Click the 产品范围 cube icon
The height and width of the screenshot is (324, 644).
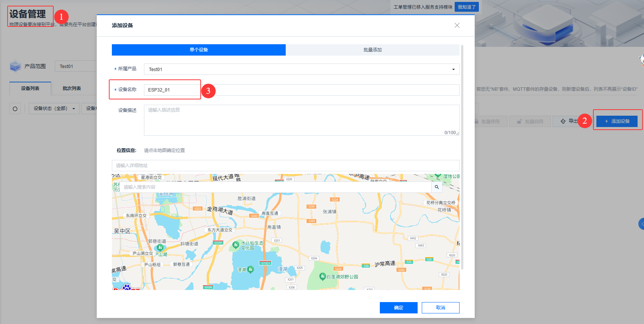[x=15, y=66]
